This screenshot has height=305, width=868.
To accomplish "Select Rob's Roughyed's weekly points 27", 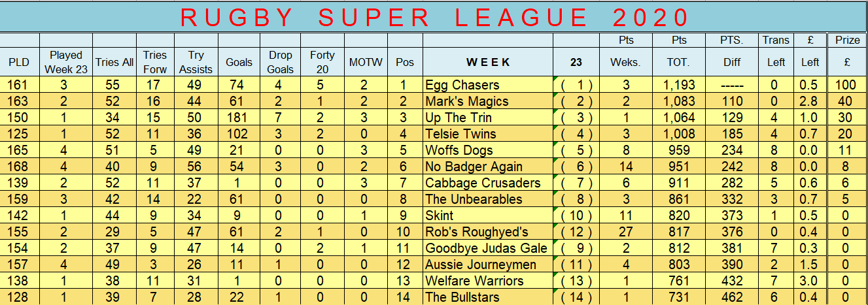I will (x=626, y=232).
